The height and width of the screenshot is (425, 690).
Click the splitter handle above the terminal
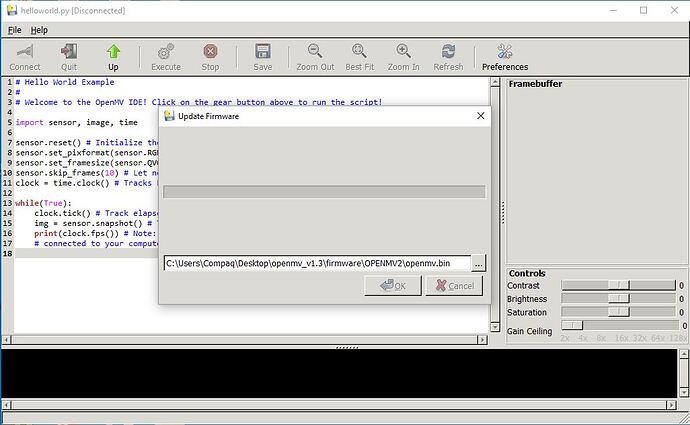click(x=347, y=347)
